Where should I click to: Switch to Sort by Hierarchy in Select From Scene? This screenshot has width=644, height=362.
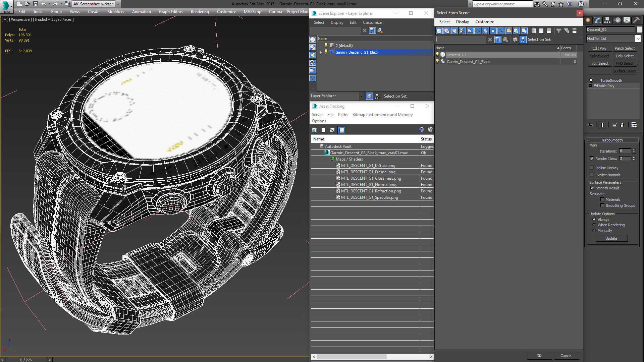(x=523, y=40)
